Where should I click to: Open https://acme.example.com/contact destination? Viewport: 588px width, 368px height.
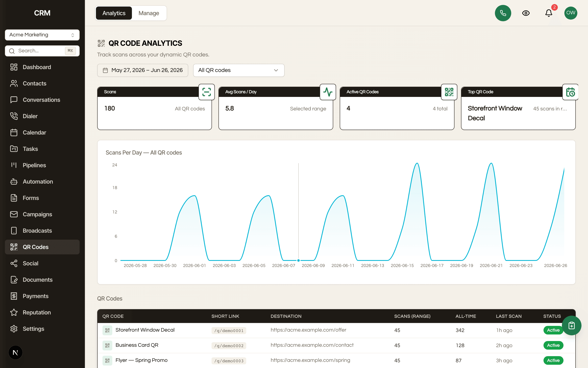(x=312, y=345)
